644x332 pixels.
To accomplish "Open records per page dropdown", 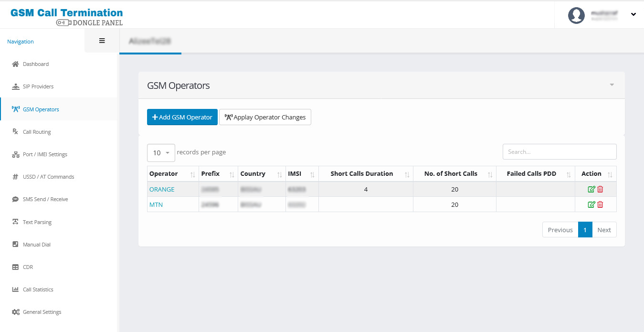I will pyautogui.click(x=161, y=153).
